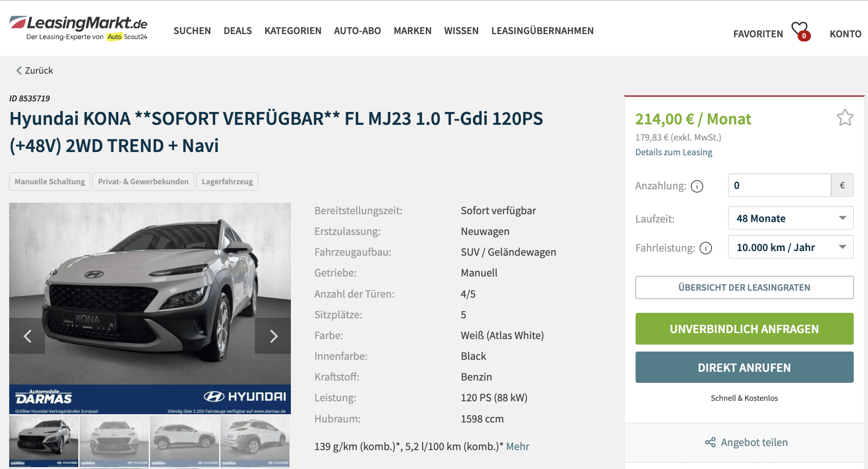Click DIREKT ANRUFEN button

click(x=744, y=368)
